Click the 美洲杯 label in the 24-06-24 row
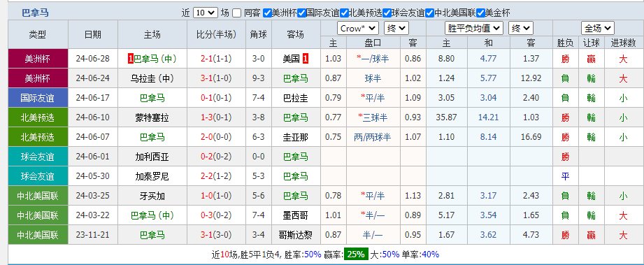 point(37,78)
